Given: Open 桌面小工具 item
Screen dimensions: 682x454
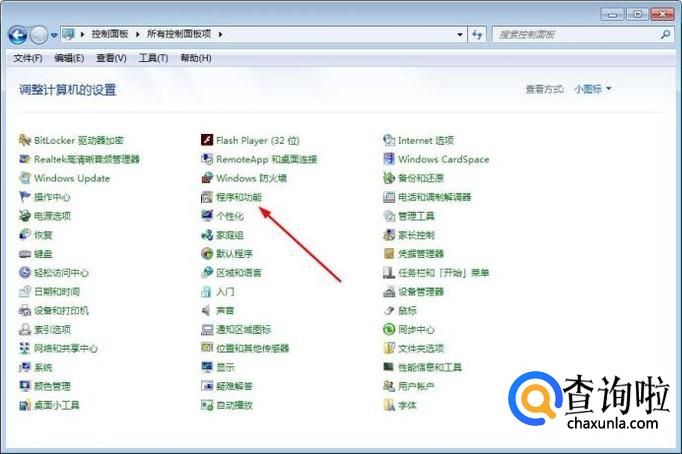Looking at the screenshot, I should (49, 405).
